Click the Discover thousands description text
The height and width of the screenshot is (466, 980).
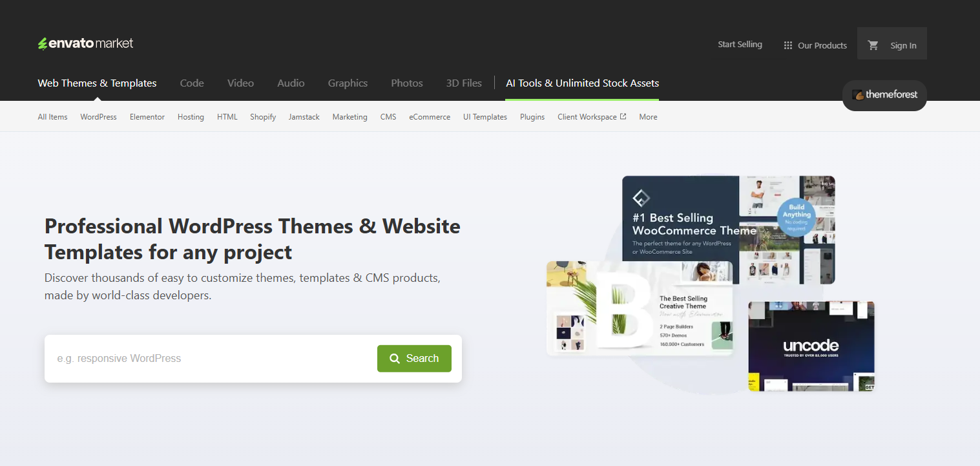click(242, 286)
